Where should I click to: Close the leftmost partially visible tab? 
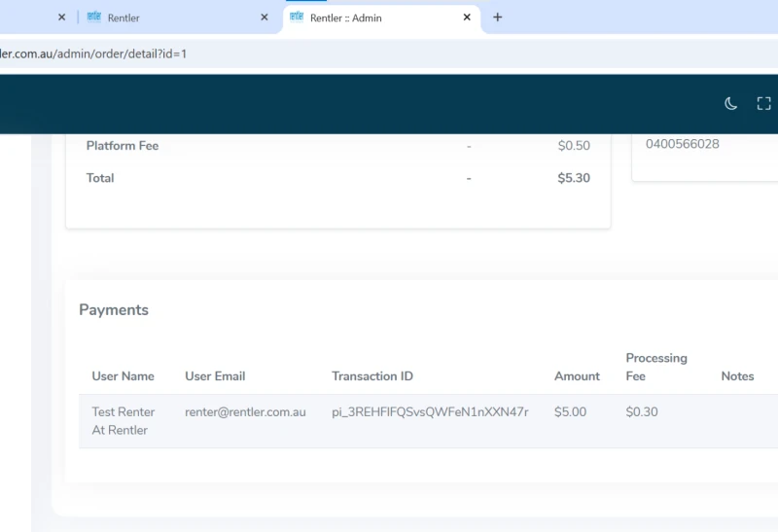(x=61, y=18)
